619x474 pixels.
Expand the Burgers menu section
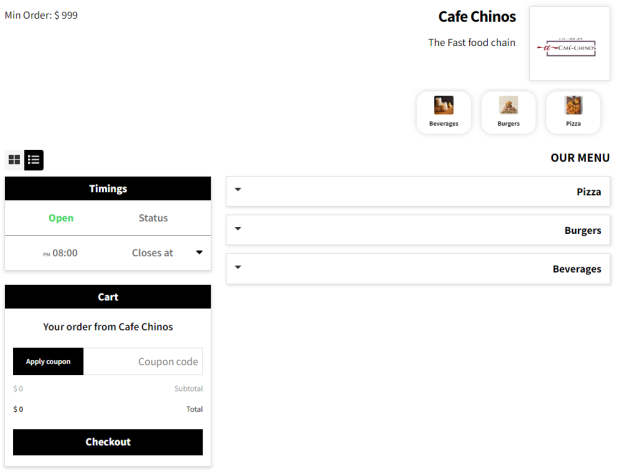pos(417,230)
